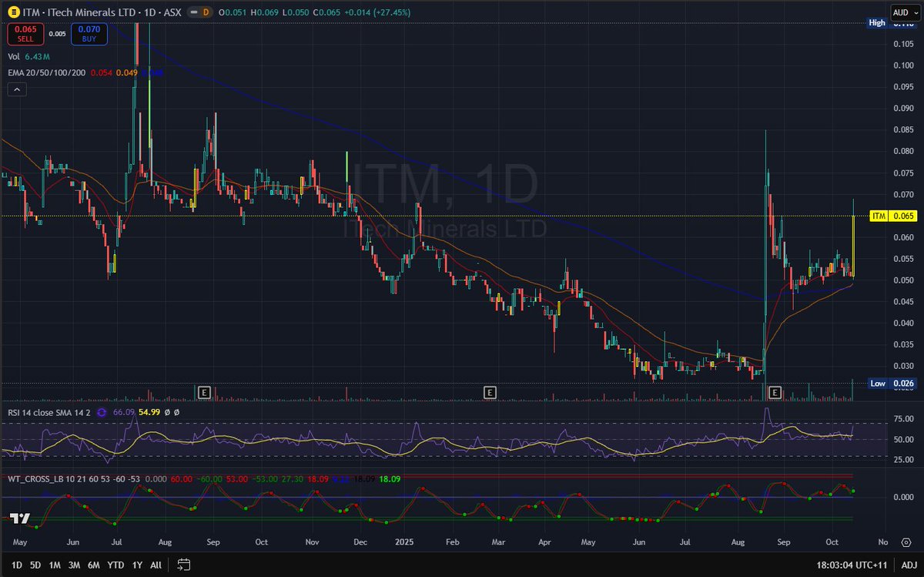Click the RSI SMA value 54.99
Viewport: 924px width, 577px height.
[150, 412]
